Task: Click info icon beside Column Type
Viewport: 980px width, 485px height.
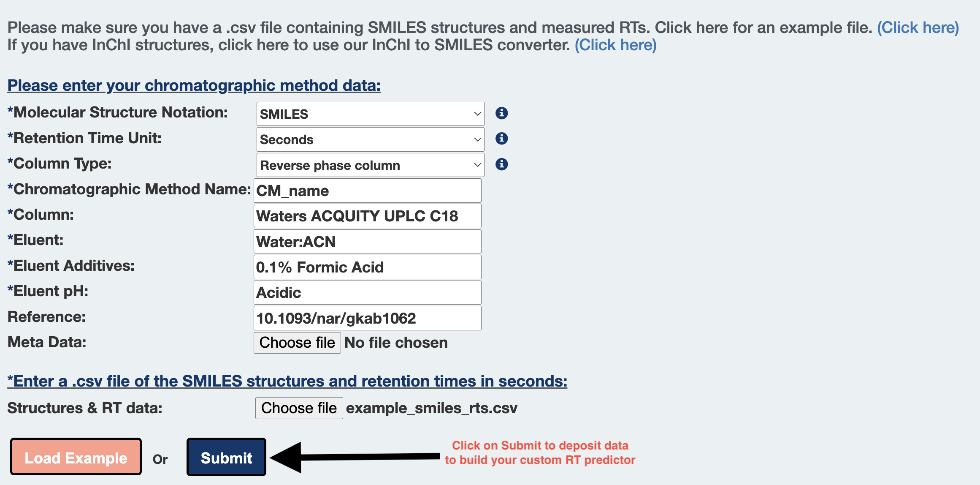Action: coord(501,164)
